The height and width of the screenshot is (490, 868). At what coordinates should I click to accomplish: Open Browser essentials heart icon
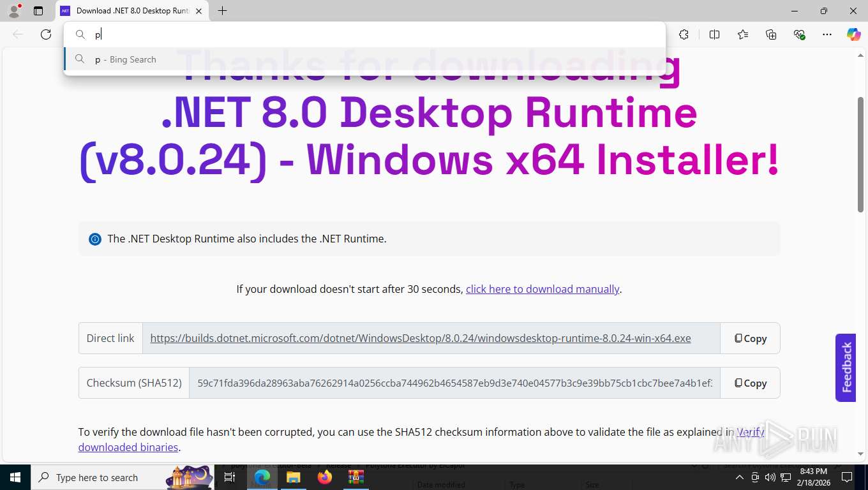point(799,34)
